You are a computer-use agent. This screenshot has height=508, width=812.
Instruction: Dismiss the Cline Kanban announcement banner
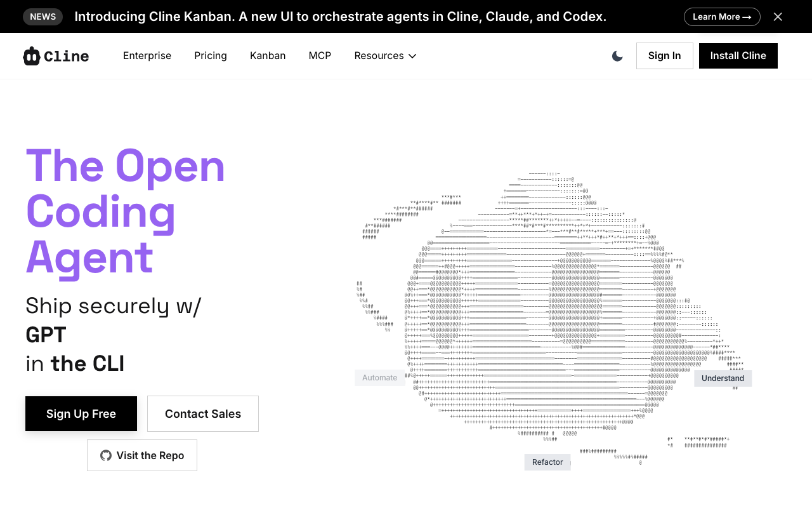pos(778,17)
